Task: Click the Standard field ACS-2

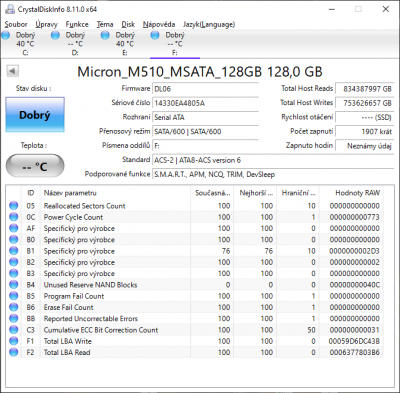Action: [273, 160]
